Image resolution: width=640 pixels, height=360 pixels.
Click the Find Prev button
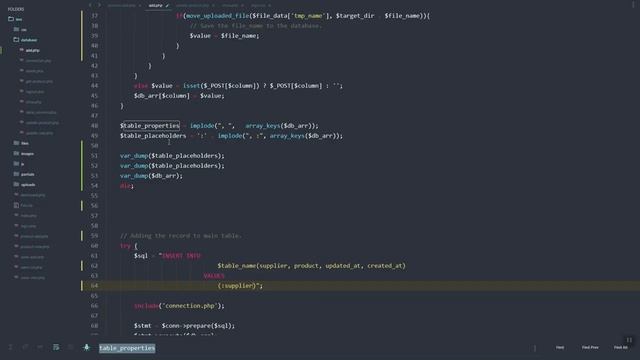click(x=590, y=347)
